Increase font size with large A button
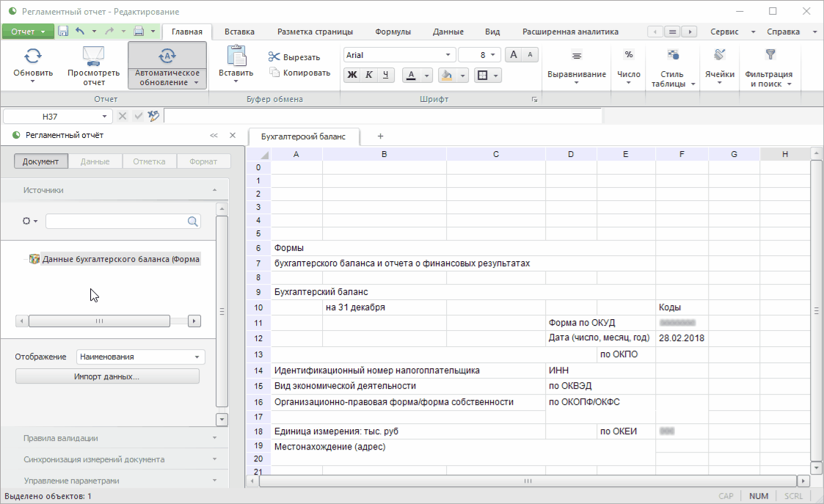824x504 pixels. pyautogui.click(x=514, y=55)
